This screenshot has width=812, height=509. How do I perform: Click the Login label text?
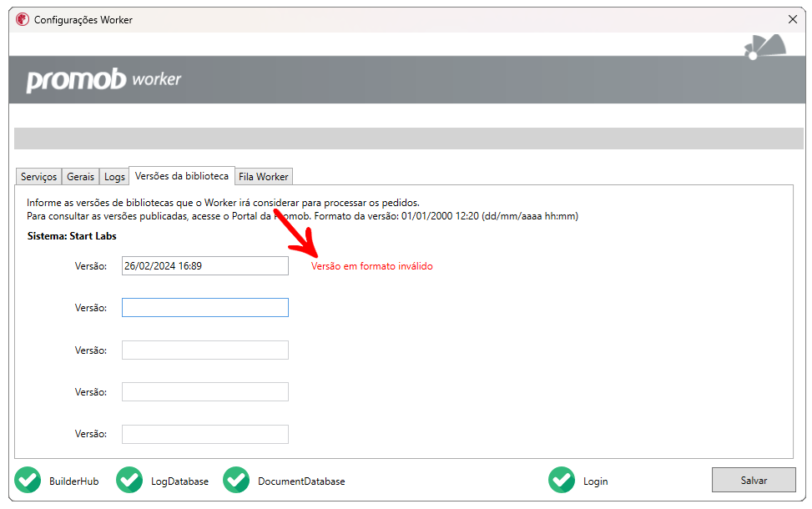tap(596, 481)
